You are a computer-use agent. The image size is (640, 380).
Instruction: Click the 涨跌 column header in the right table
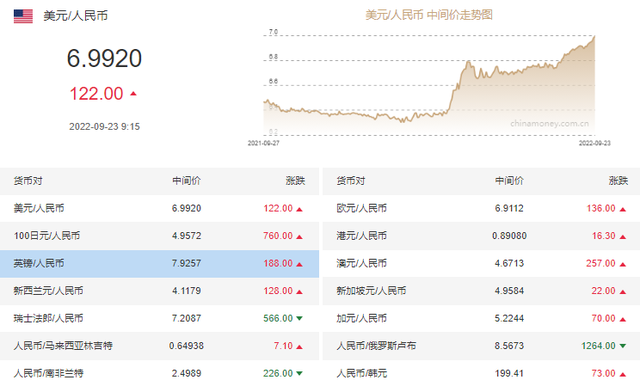click(618, 181)
